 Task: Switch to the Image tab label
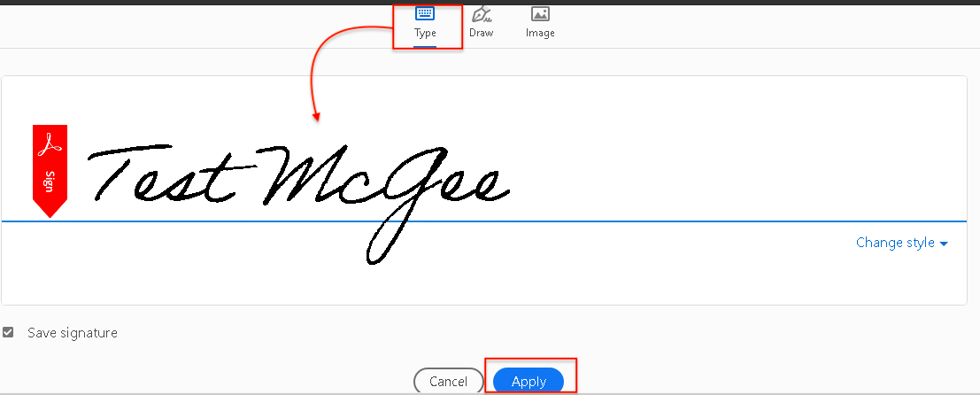[x=540, y=33]
